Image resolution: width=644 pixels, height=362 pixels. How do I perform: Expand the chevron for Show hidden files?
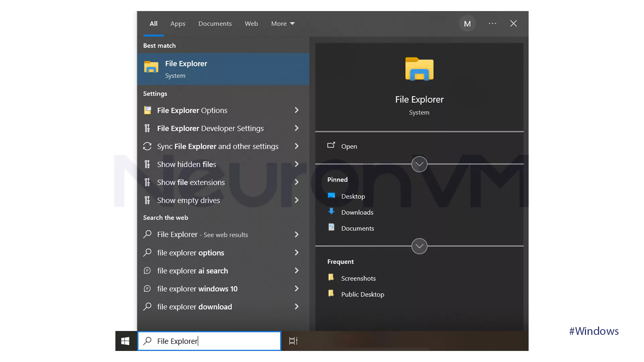(x=297, y=164)
